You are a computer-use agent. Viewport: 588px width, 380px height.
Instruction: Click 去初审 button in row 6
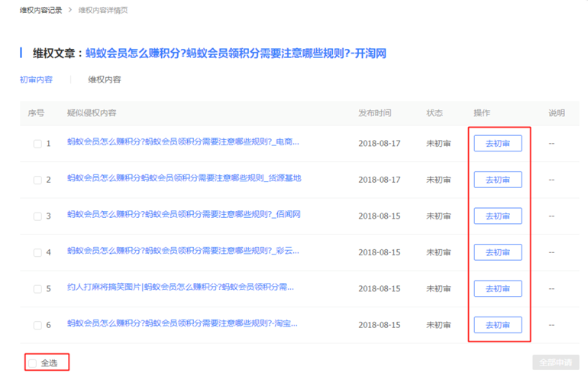(x=497, y=325)
